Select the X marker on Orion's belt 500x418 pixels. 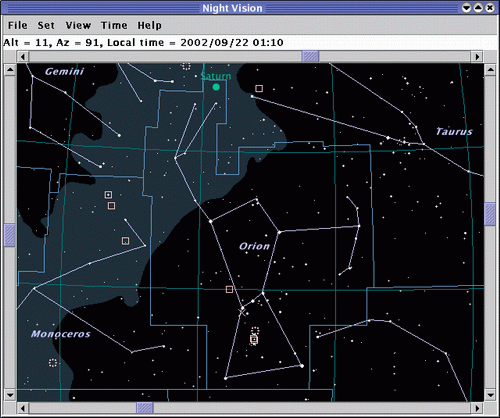click(242, 312)
